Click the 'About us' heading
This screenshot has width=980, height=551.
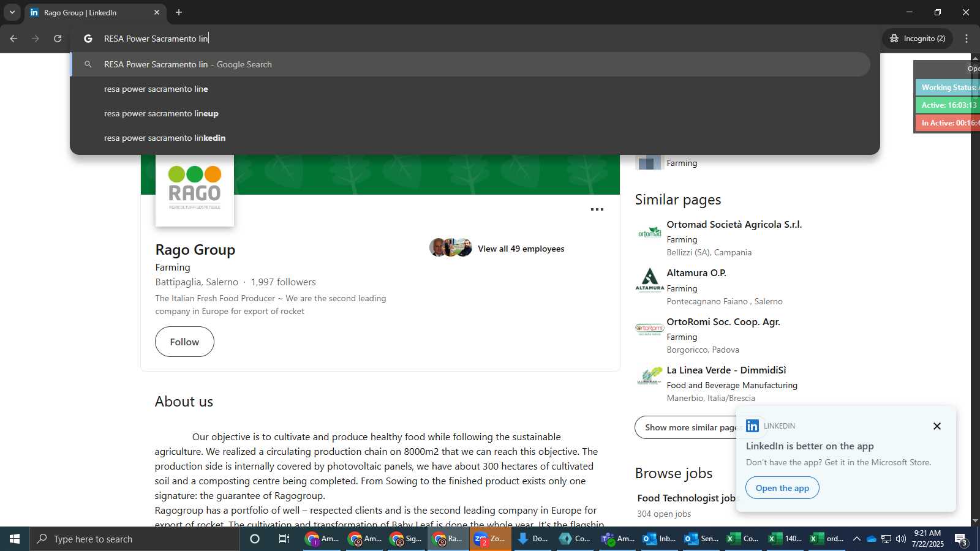(x=184, y=402)
